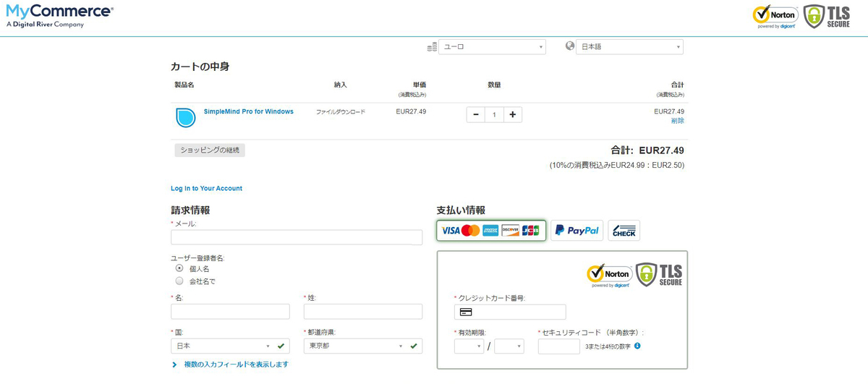
Task: Click the quantity field showing 1
Action: tap(494, 114)
